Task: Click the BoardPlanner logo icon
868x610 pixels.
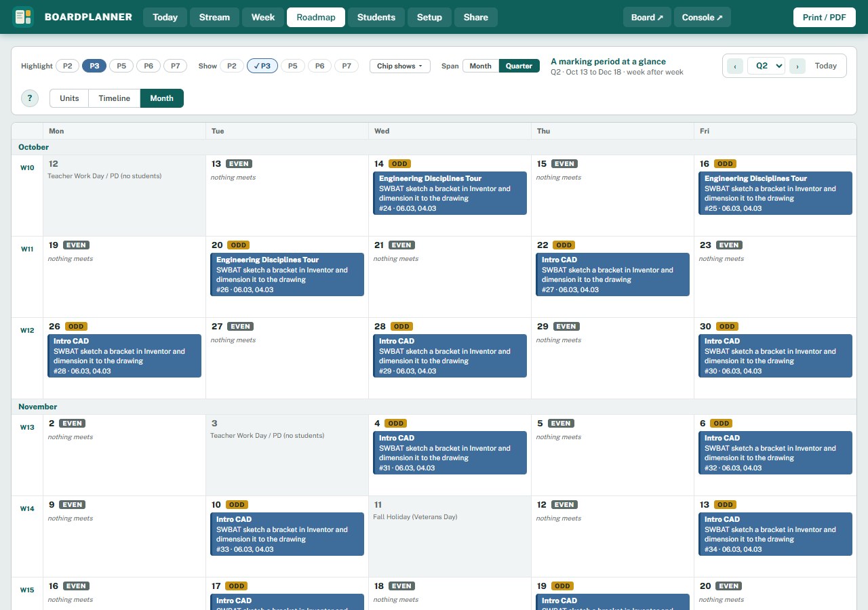Action: coord(22,17)
